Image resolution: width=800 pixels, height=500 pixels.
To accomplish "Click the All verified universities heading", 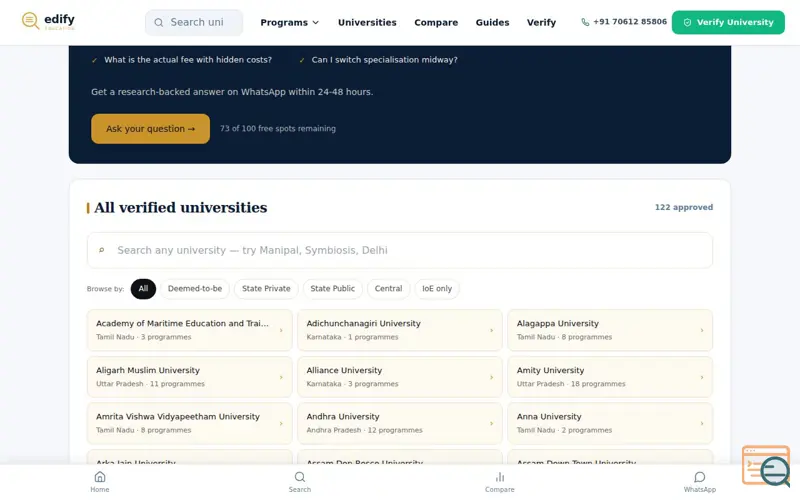I will coord(181,208).
